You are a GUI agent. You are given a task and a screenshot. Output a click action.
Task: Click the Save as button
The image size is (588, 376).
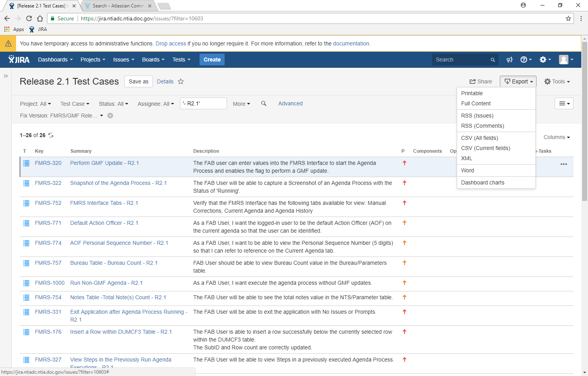(139, 81)
